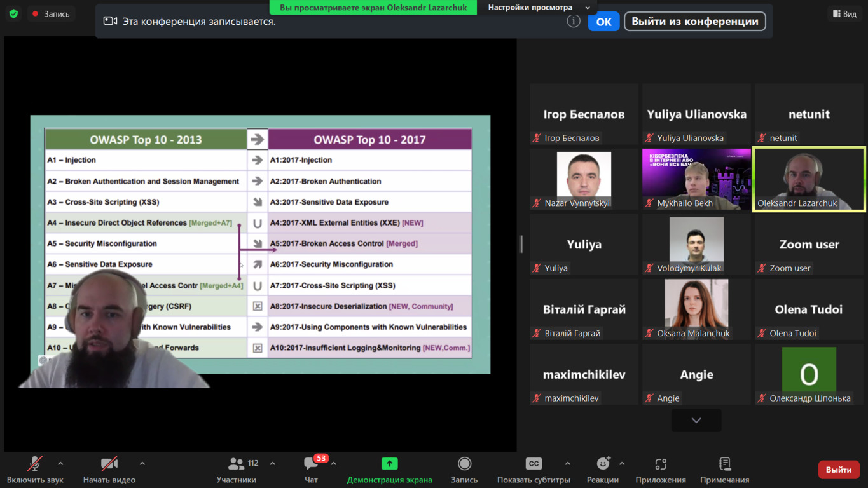The width and height of the screenshot is (868, 488).
Task: Select Oksana Malanchuk video tile
Action: point(696,309)
